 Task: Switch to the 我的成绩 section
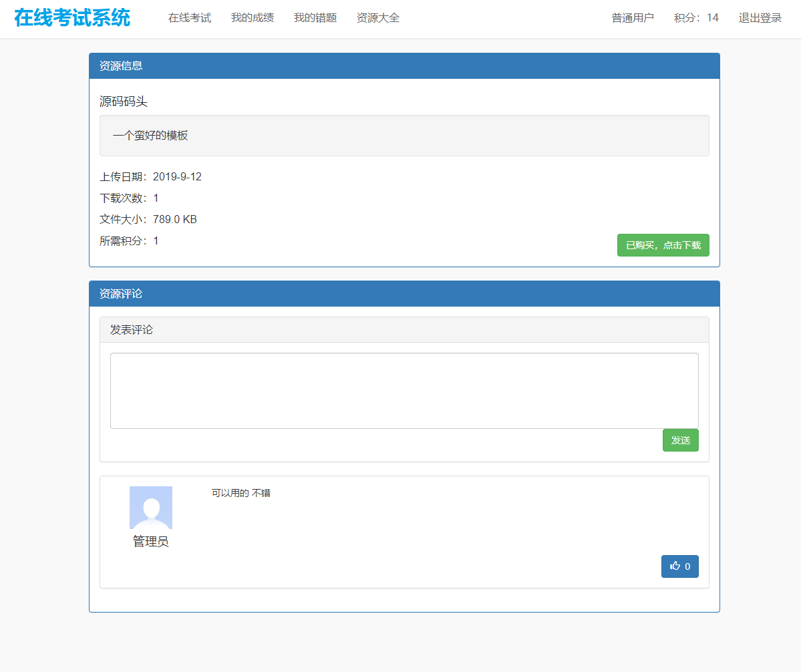coord(252,18)
